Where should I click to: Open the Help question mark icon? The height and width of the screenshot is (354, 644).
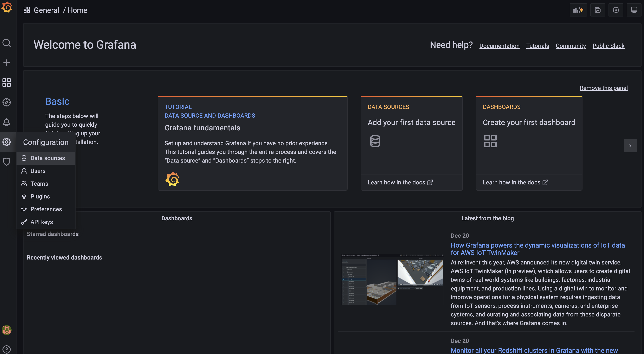coord(6,349)
